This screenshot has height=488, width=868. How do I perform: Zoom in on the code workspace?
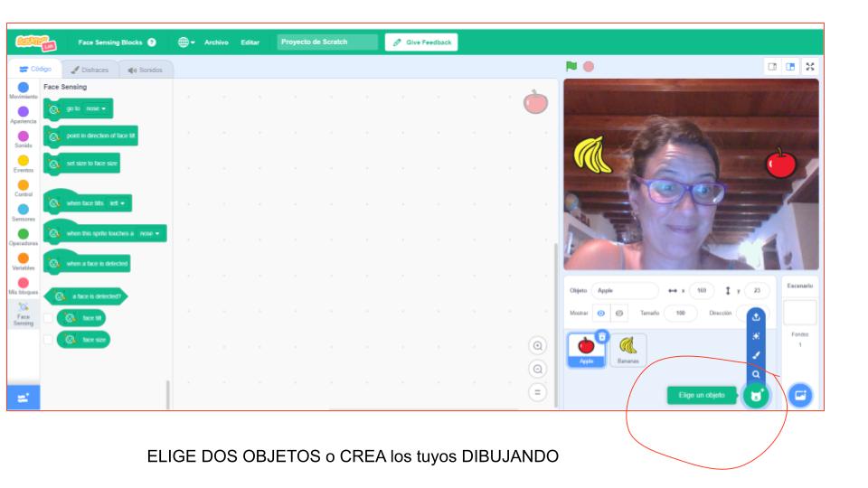(x=538, y=346)
